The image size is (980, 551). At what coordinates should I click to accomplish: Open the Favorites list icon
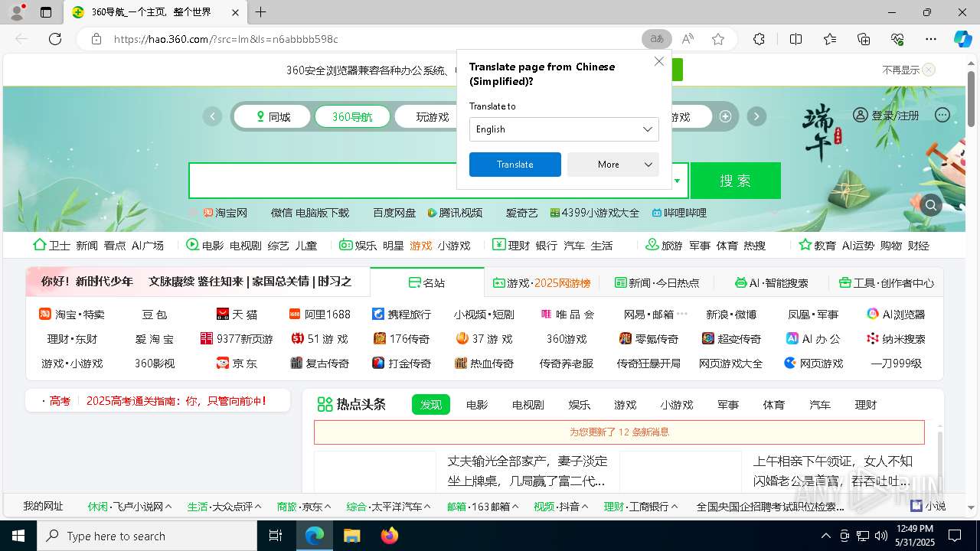tap(830, 39)
